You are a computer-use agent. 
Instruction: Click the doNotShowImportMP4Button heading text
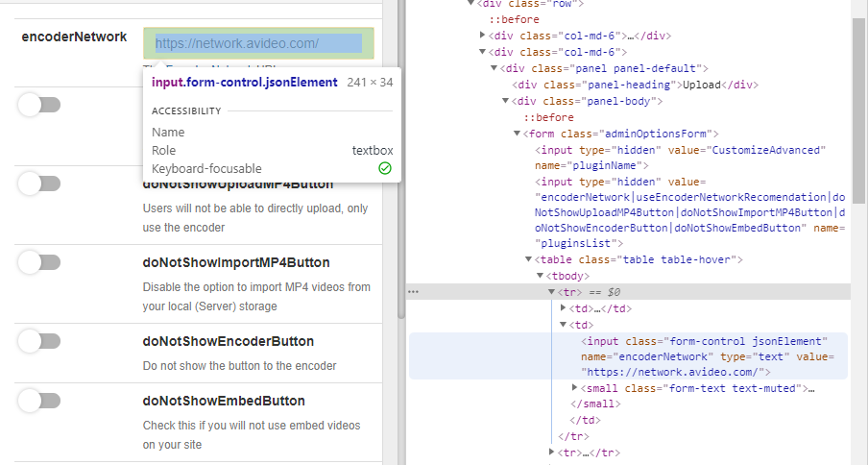[x=236, y=262]
